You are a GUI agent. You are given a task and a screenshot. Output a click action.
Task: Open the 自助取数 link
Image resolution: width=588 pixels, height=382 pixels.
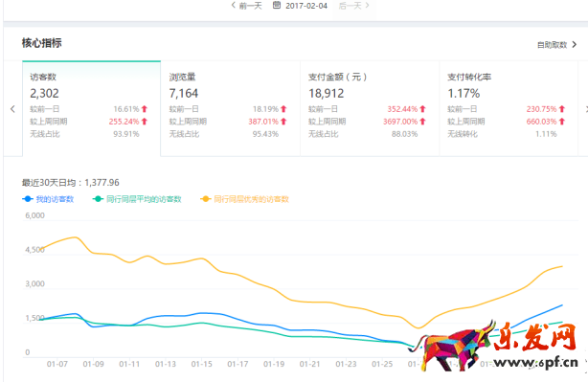pos(552,45)
